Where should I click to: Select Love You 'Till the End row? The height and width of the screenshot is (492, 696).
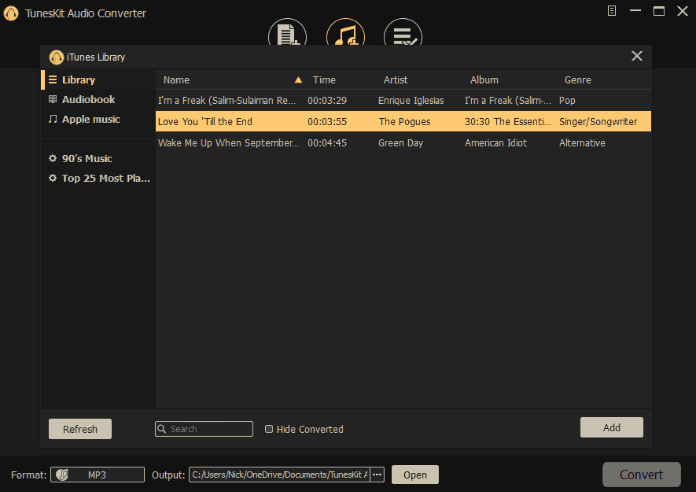coord(403,121)
